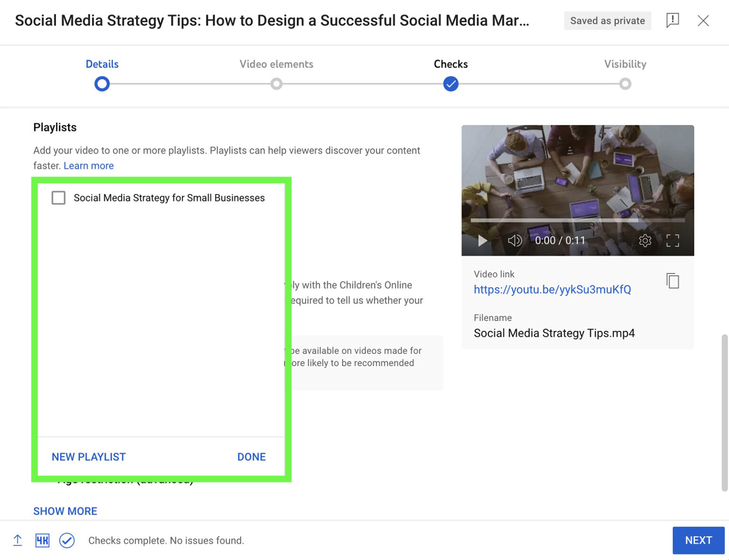The height and width of the screenshot is (560, 729).
Task: Go to the Video elements step
Action: click(276, 64)
